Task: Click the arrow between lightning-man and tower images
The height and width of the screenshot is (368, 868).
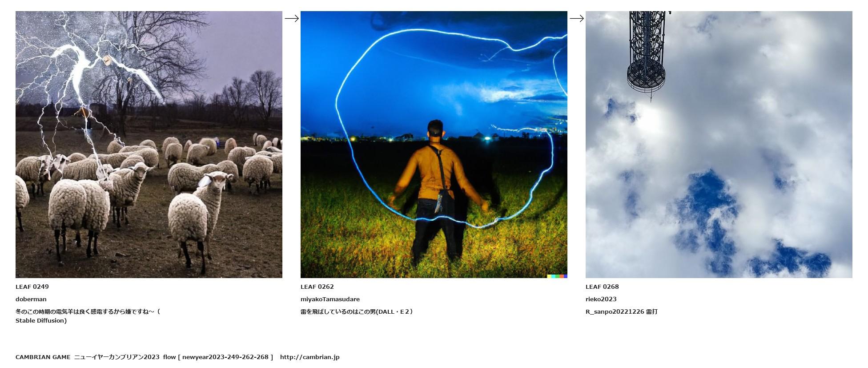Action: pos(576,18)
